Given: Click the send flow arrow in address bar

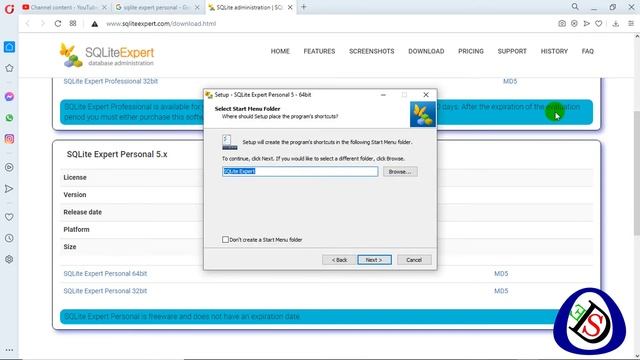Looking at the screenshot, I should pos(587,24).
